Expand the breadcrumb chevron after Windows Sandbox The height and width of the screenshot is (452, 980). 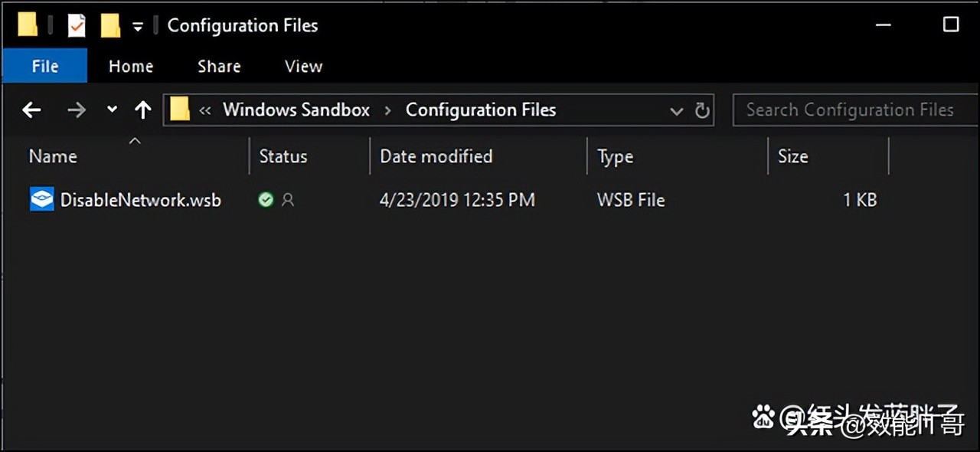pyautogui.click(x=388, y=110)
